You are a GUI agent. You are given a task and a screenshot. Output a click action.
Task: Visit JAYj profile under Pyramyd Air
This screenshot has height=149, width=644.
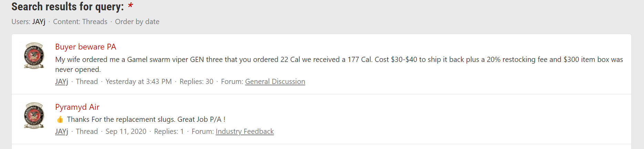tap(62, 131)
